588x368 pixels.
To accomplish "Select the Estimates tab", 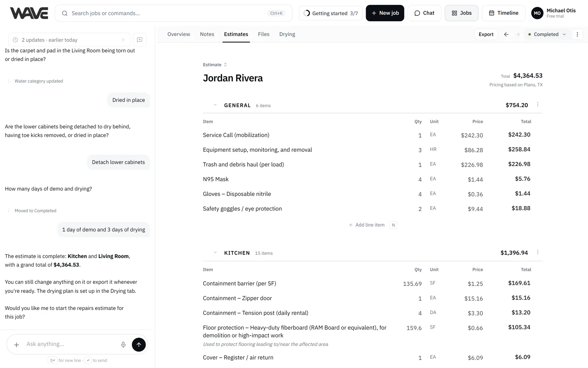I will pos(236,34).
